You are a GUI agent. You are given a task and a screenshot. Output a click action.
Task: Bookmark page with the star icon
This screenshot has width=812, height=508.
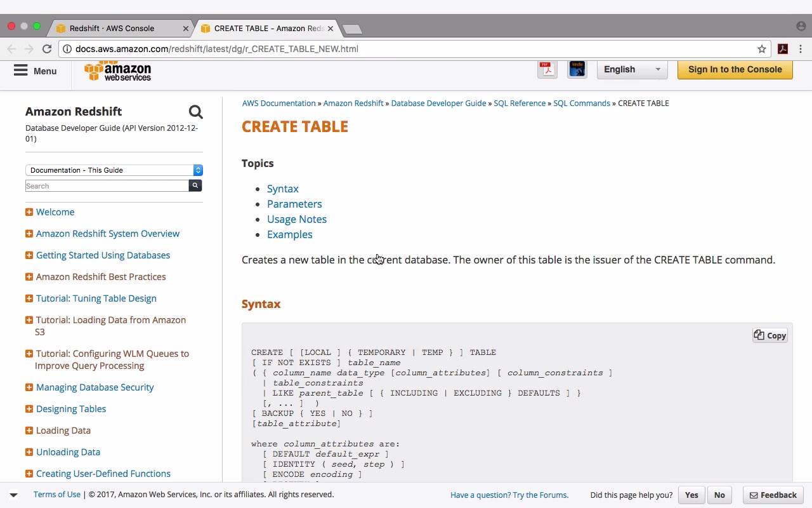point(762,49)
